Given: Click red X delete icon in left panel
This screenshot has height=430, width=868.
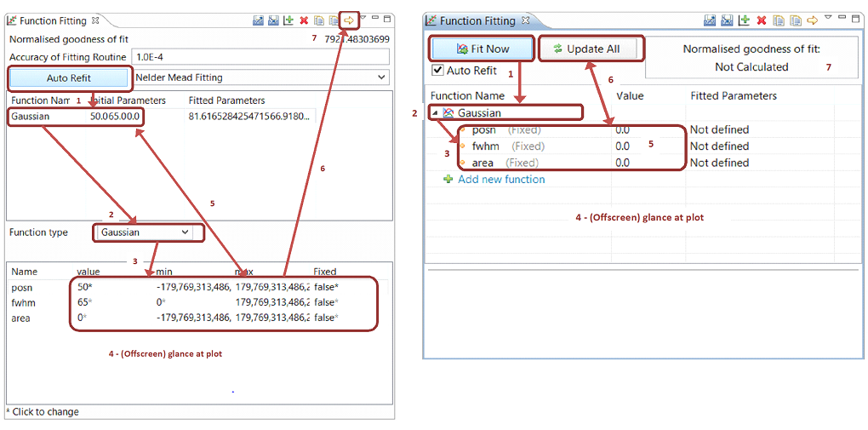Looking at the screenshot, I should click(x=304, y=20).
